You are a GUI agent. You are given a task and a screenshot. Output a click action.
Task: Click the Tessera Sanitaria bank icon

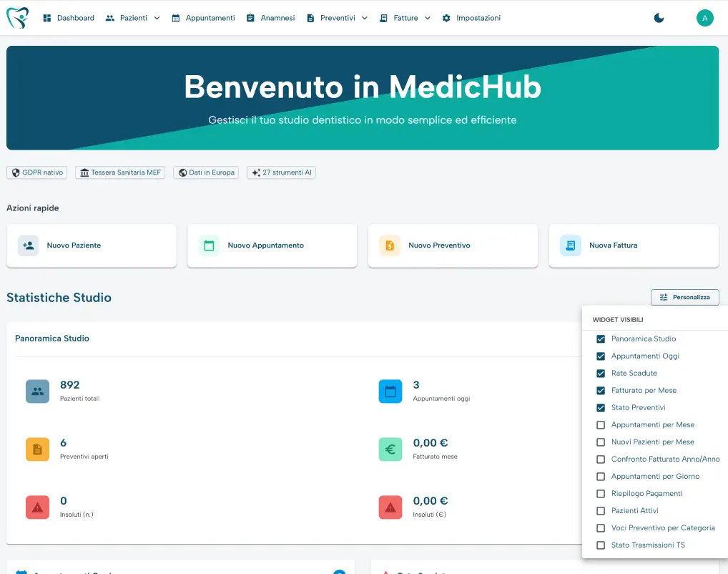(84, 172)
